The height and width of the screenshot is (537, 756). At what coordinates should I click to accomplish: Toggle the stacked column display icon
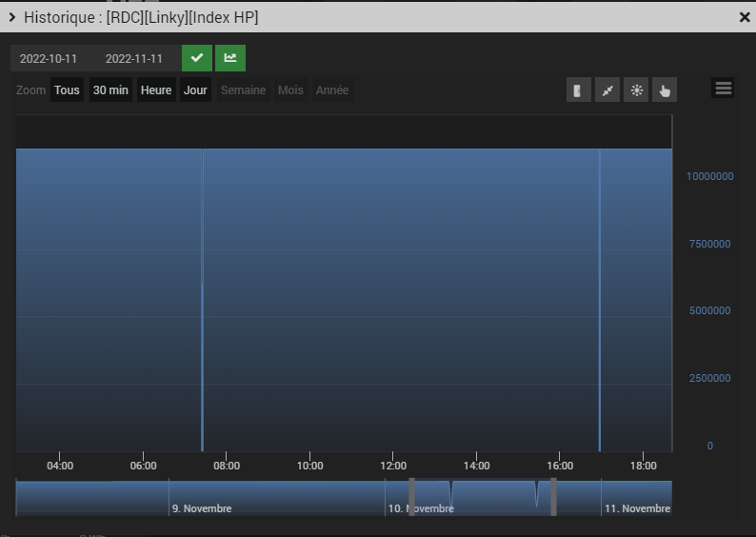(578, 90)
